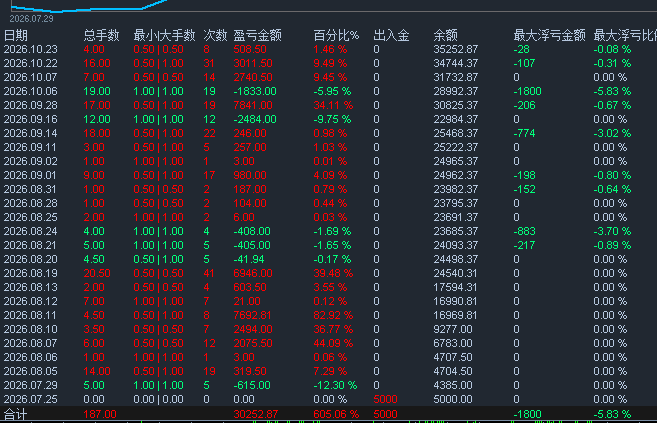Click floating loss -1800 in 2026.10.06 row
Viewport: 657px width, 423px height.
(527, 91)
